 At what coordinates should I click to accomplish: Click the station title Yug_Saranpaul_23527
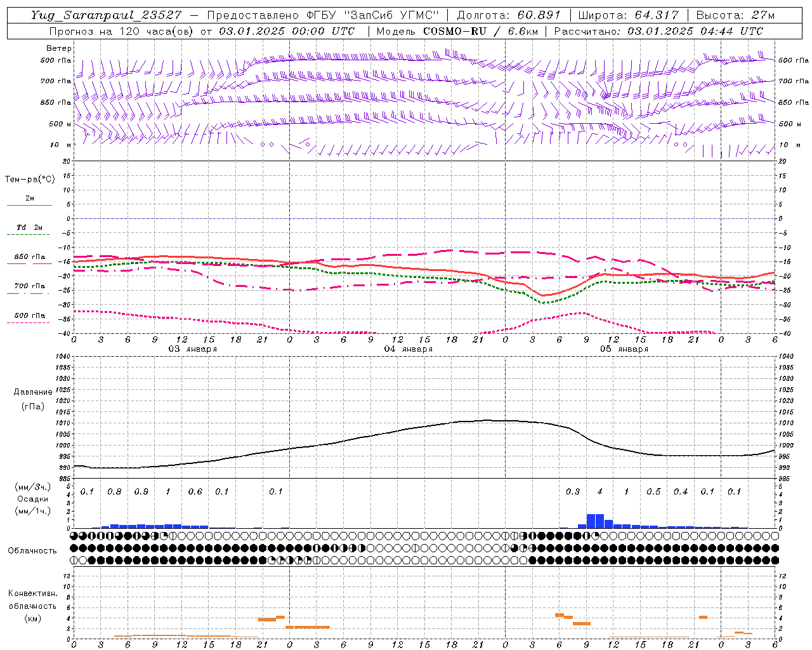(107, 15)
